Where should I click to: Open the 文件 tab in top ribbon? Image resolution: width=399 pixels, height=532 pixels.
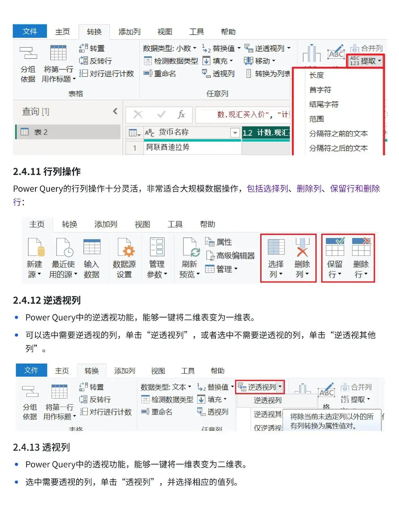(x=30, y=31)
